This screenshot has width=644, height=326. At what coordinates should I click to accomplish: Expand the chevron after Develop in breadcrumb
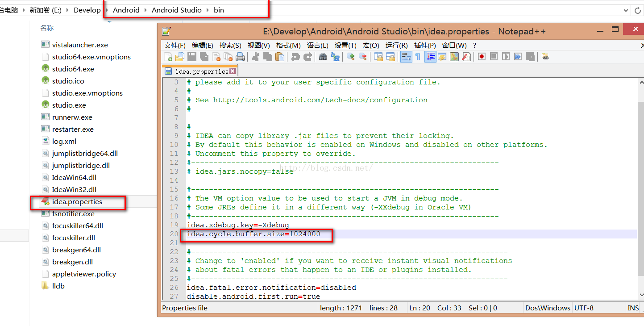coord(106,10)
